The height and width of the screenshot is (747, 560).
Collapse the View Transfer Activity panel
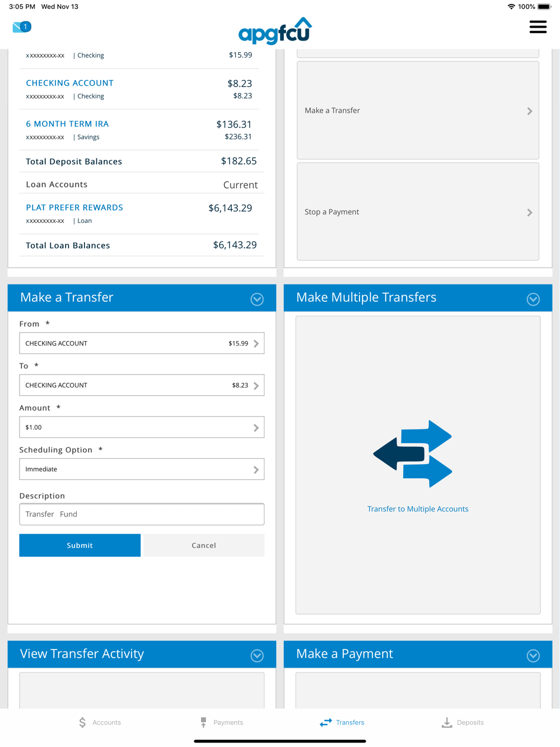pyautogui.click(x=257, y=656)
